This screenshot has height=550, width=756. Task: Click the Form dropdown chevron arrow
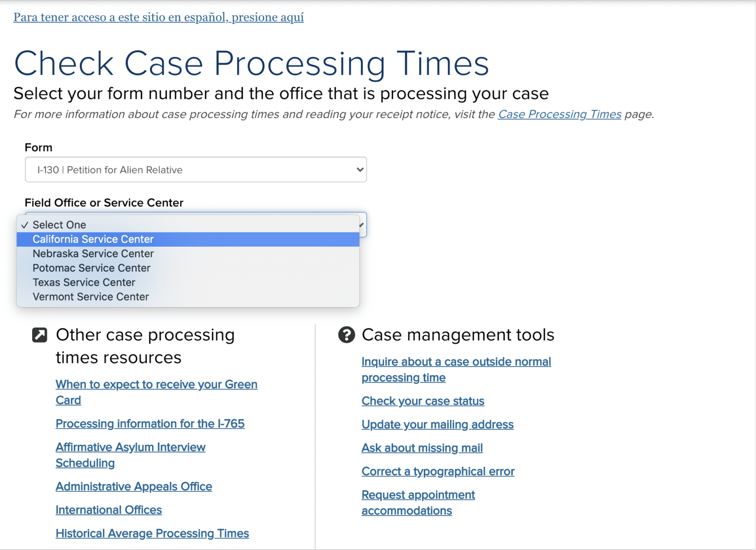point(360,170)
